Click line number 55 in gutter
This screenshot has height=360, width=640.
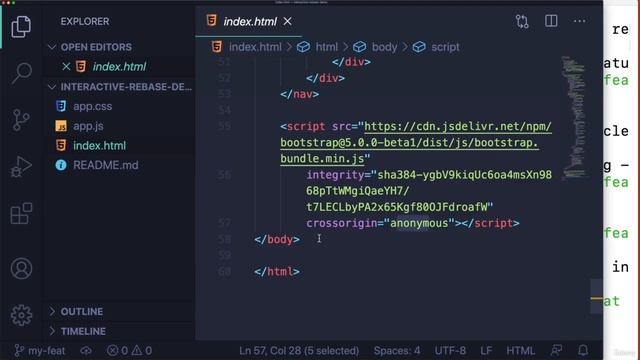224,126
